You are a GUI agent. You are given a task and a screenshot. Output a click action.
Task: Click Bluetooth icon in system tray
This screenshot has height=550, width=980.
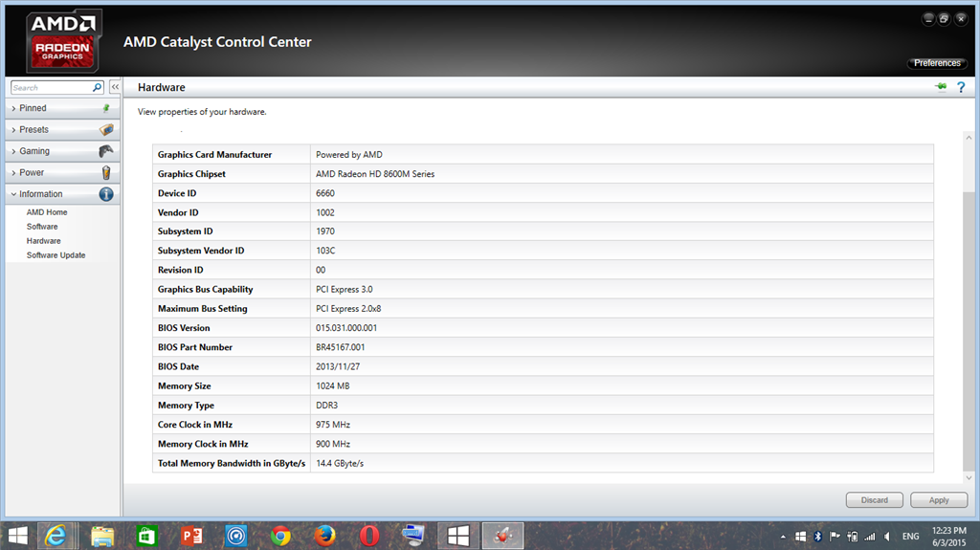tap(817, 537)
